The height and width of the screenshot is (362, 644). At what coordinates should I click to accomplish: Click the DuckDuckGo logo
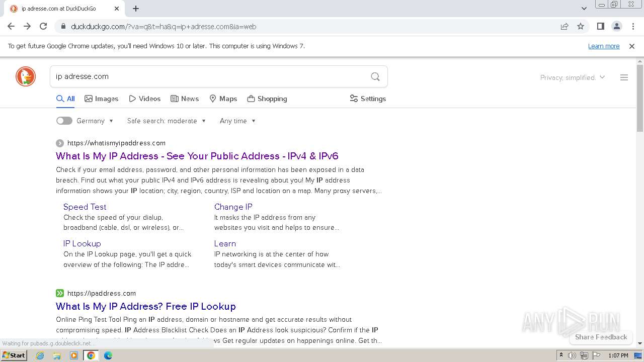pyautogui.click(x=26, y=76)
